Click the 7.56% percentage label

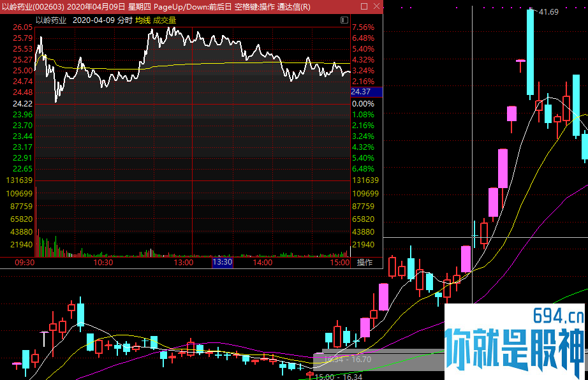tap(363, 27)
